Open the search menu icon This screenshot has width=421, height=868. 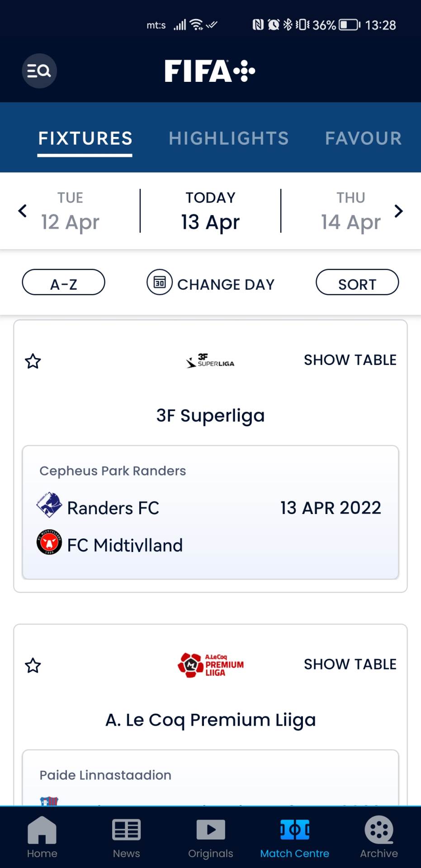(x=39, y=71)
